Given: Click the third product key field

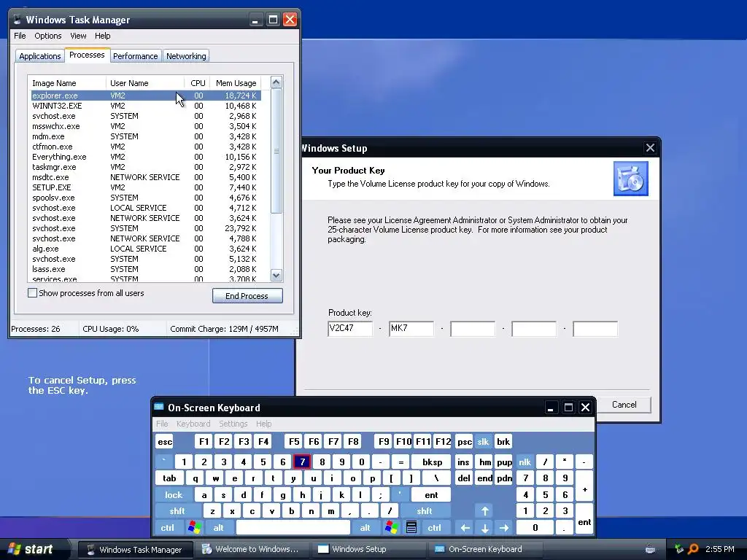Looking at the screenshot, I should pyautogui.click(x=473, y=329).
